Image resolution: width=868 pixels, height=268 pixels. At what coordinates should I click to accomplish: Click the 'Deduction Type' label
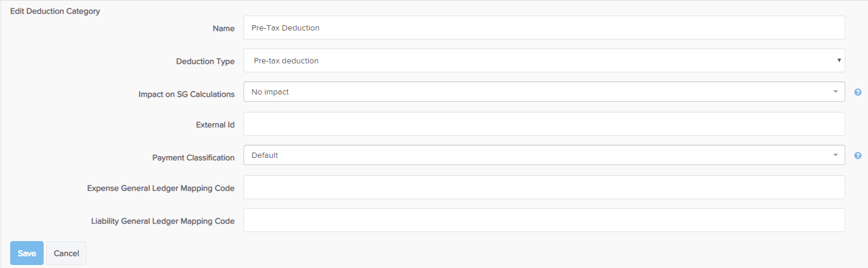point(205,61)
